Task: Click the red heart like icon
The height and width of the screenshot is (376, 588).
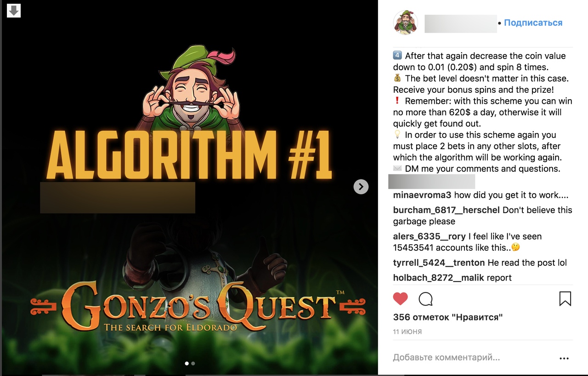Action: pyautogui.click(x=401, y=299)
